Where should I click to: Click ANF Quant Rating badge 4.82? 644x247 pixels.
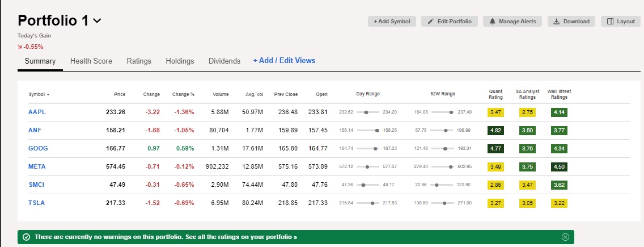pos(495,131)
